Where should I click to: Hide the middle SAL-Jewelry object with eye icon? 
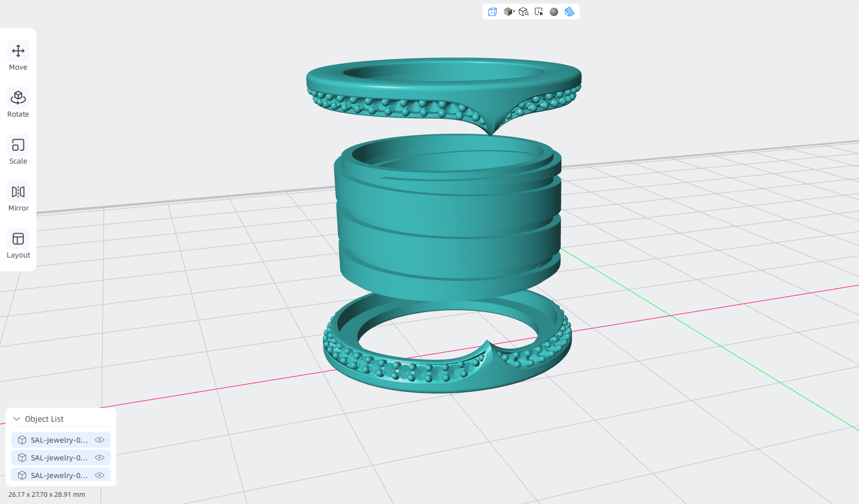[x=100, y=458]
